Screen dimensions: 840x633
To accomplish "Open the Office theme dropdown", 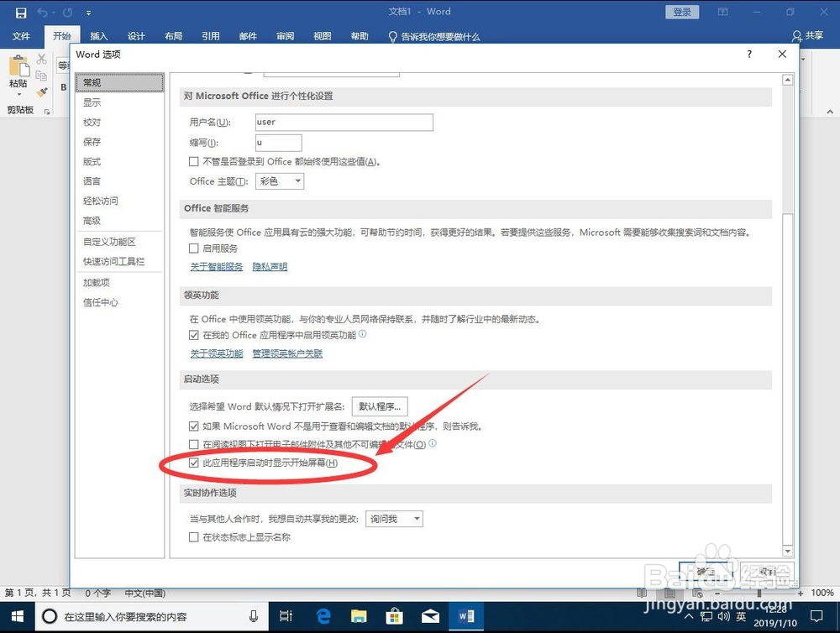I will point(280,181).
